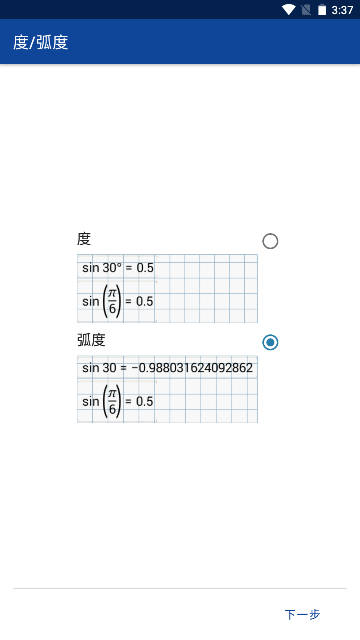Tap the π/6 fraction in radians example
Screen dimensions: 360x640
(112, 402)
